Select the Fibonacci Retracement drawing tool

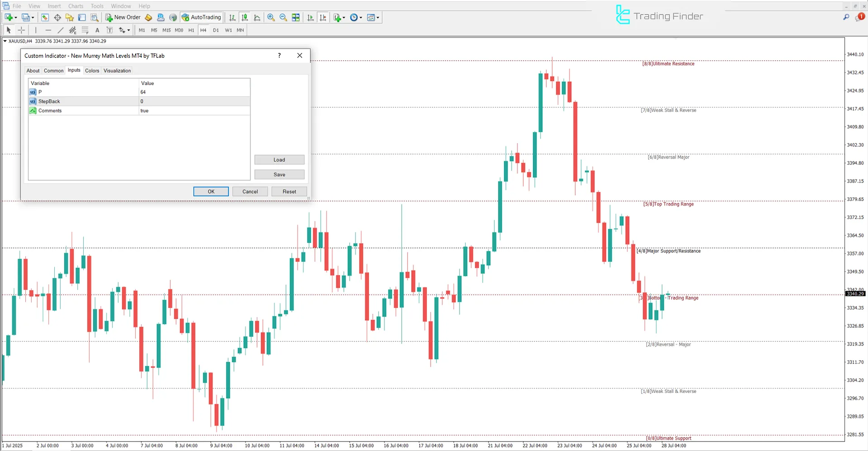click(x=85, y=30)
